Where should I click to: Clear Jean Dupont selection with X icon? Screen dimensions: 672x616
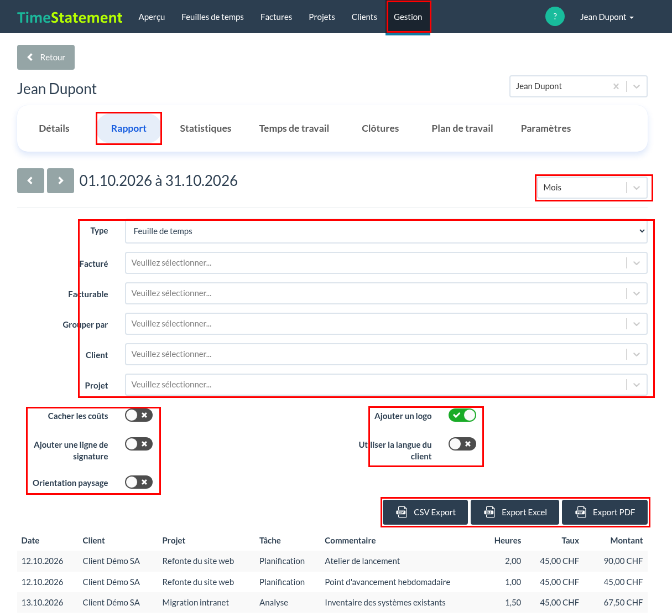click(x=616, y=86)
